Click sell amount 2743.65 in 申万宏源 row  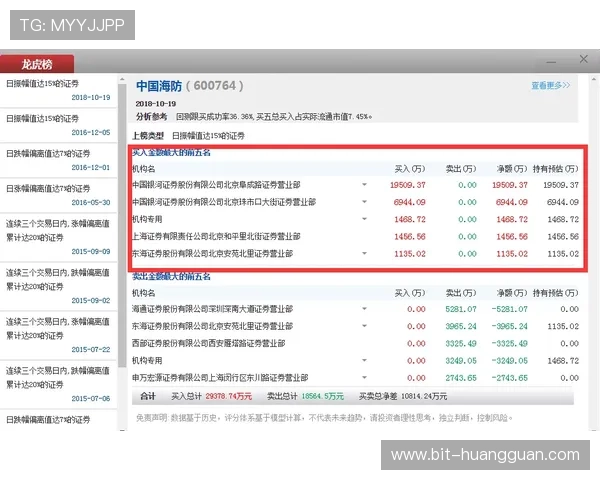pyautogui.click(x=461, y=378)
